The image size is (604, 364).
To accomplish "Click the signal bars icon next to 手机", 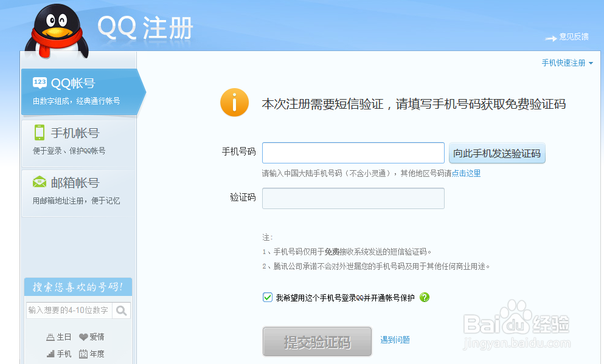I will 50,354.
